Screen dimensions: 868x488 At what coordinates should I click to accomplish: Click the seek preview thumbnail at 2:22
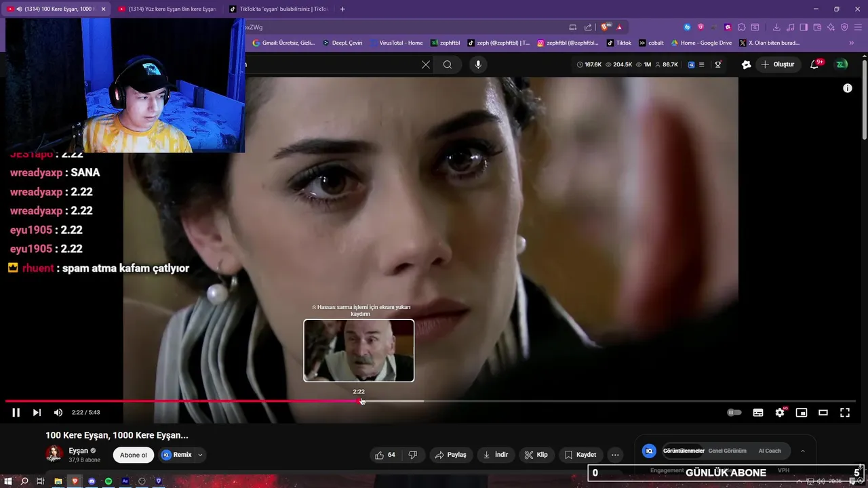tap(359, 350)
